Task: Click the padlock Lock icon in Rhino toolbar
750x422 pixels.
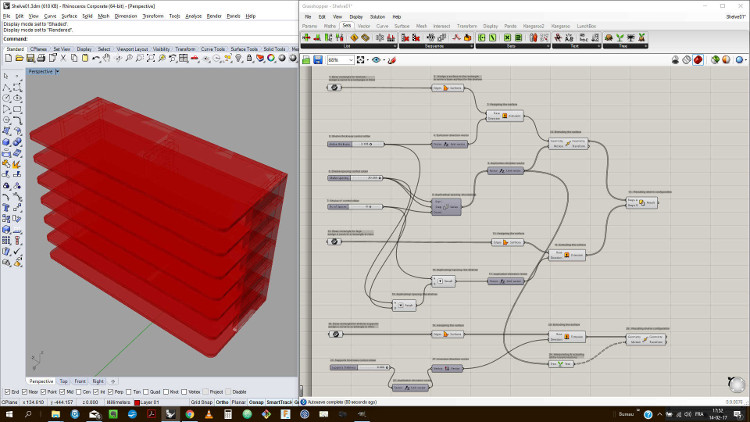Action: (x=249, y=58)
